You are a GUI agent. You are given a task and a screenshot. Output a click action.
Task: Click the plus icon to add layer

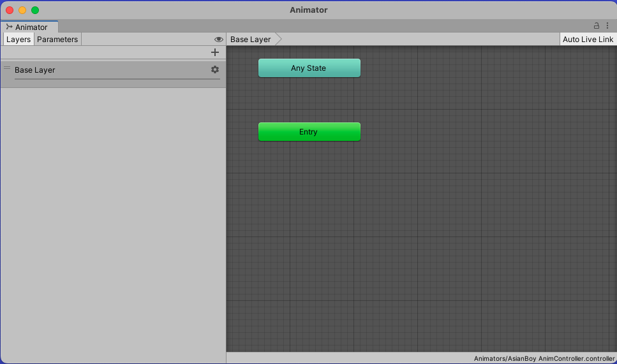click(x=215, y=53)
